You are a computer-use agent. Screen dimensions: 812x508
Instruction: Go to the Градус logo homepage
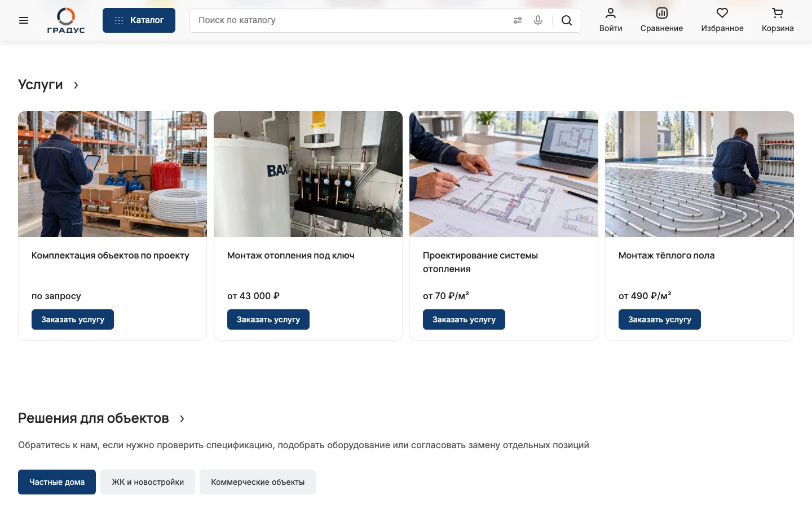click(x=66, y=20)
